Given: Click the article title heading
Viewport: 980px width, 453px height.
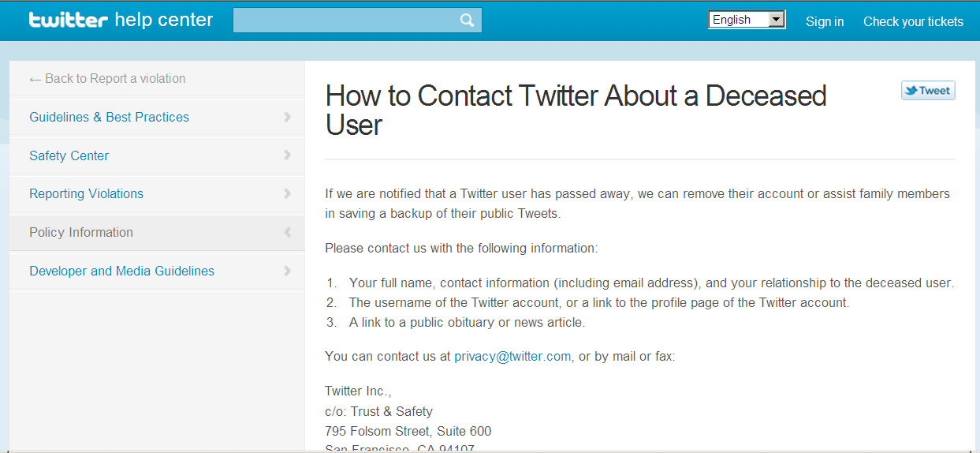Looking at the screenshot, I should pos(576,110).
